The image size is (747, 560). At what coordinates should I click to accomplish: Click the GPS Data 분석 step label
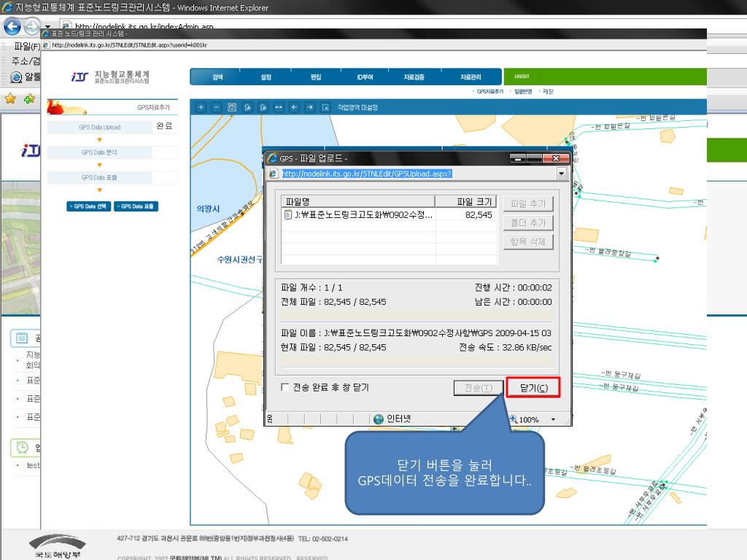[x=99, y=152]
